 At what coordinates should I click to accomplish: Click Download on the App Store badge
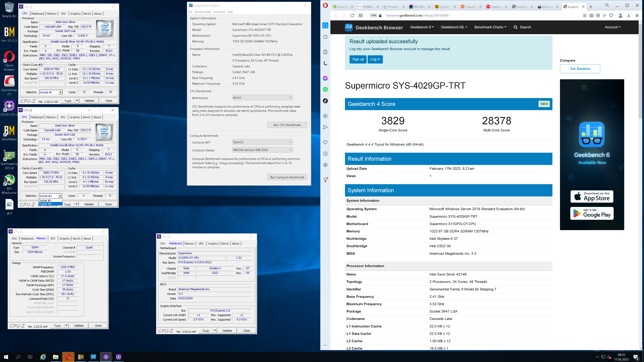[x=592, y=197]
